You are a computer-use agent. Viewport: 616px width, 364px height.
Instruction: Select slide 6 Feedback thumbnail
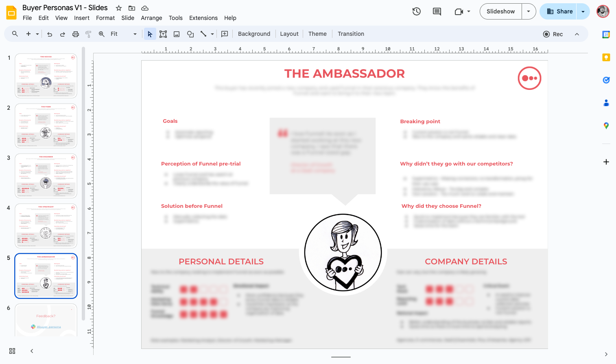[46, 320]
